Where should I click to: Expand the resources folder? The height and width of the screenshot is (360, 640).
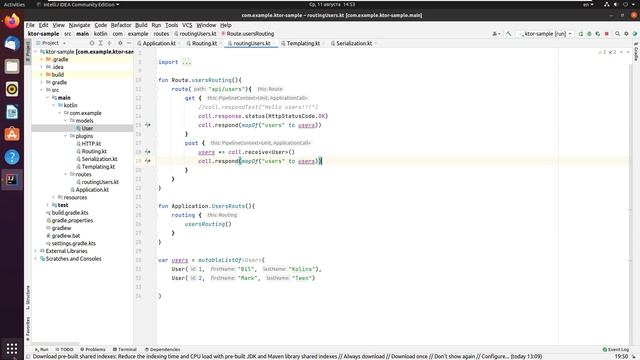point(53,198)
